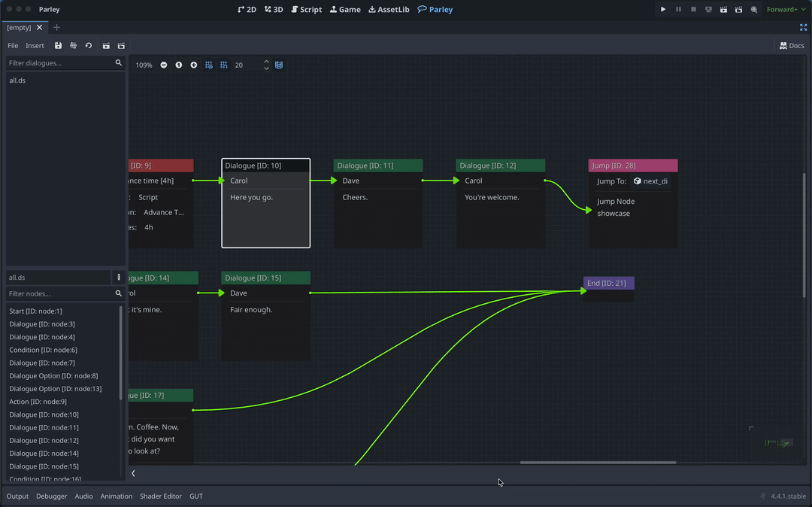The height and width of the screenshot is (507, 812).
Task: Run the project with the play button
Action: (x=663, y=10)
